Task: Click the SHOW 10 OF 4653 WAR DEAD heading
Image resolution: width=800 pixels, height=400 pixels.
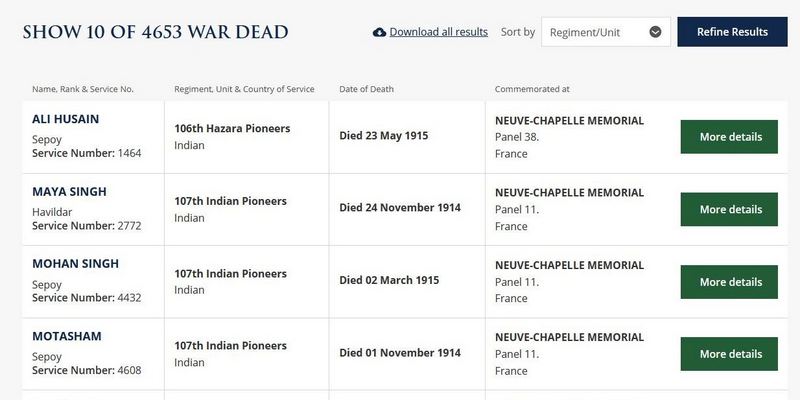Action: [x=155, y=32]
